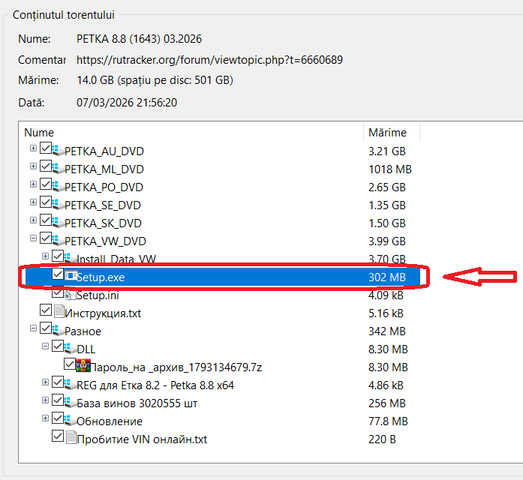
Task: Click the Setup.exe application icon
Action: click(70, 276)
